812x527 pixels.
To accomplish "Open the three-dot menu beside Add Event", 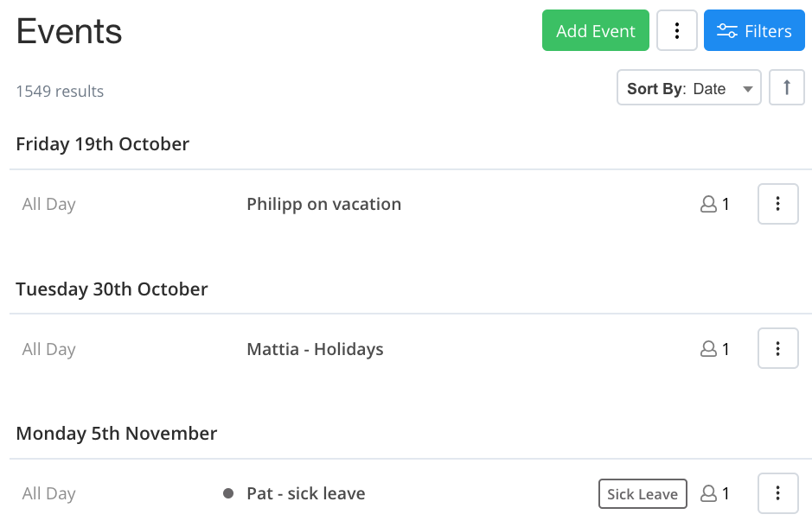I will tap(677, 31).
